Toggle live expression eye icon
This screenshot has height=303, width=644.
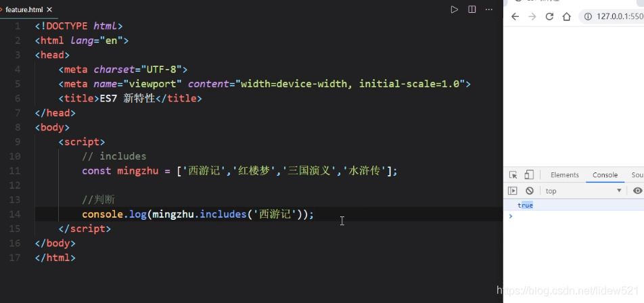coord(637,191)
